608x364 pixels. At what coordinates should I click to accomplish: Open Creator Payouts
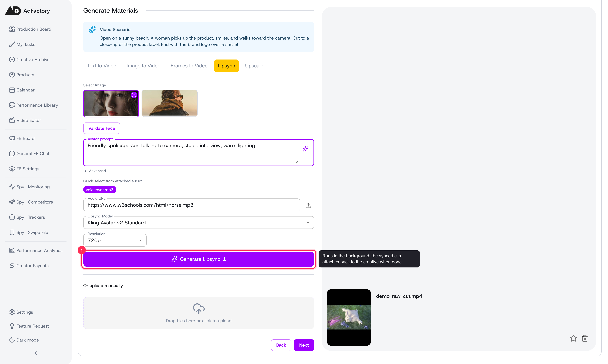29,266
